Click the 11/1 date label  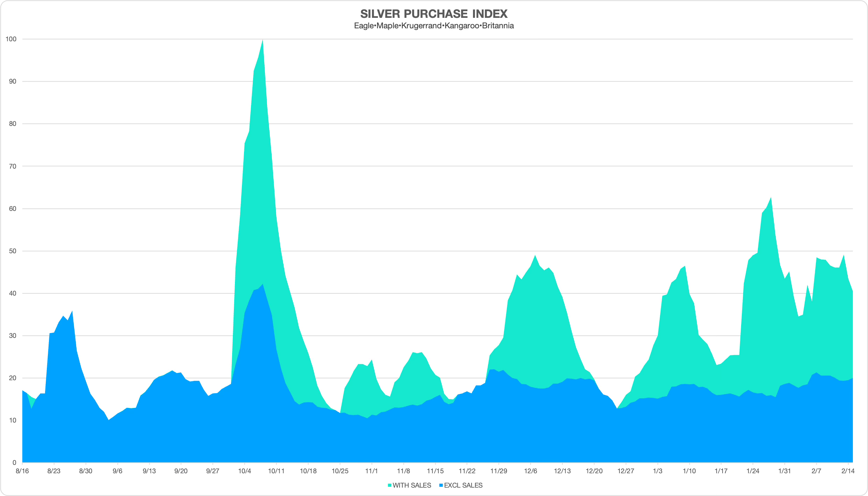tap(372, 471)
